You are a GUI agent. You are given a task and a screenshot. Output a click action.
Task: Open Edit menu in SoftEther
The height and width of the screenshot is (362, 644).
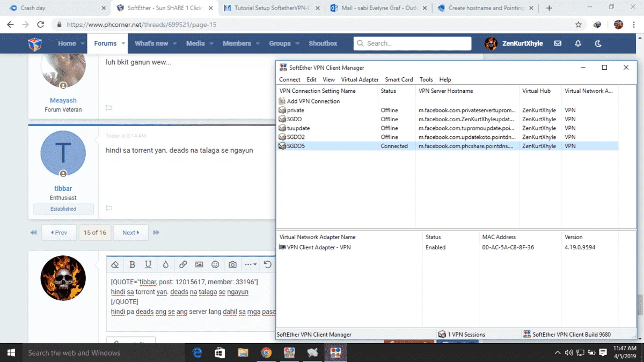tap(311, 79)
